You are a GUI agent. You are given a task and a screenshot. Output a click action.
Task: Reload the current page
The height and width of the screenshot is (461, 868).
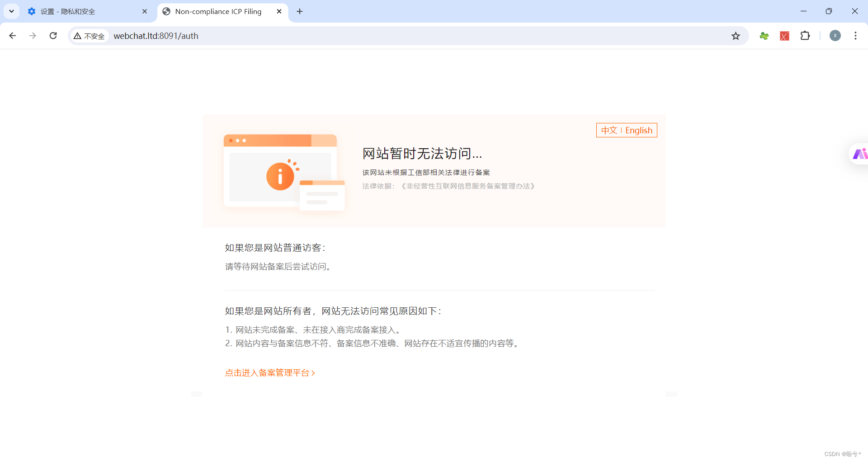pos(53,36)
